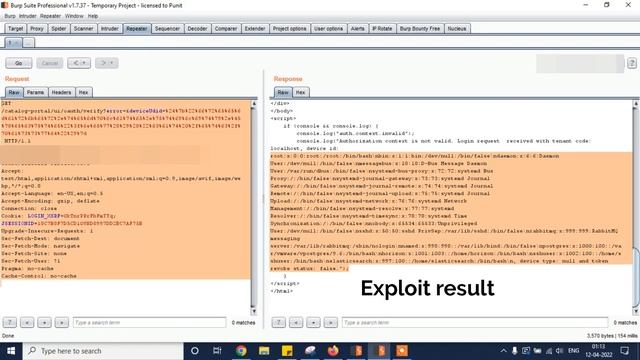Click the response search help button

pos(279,322)
